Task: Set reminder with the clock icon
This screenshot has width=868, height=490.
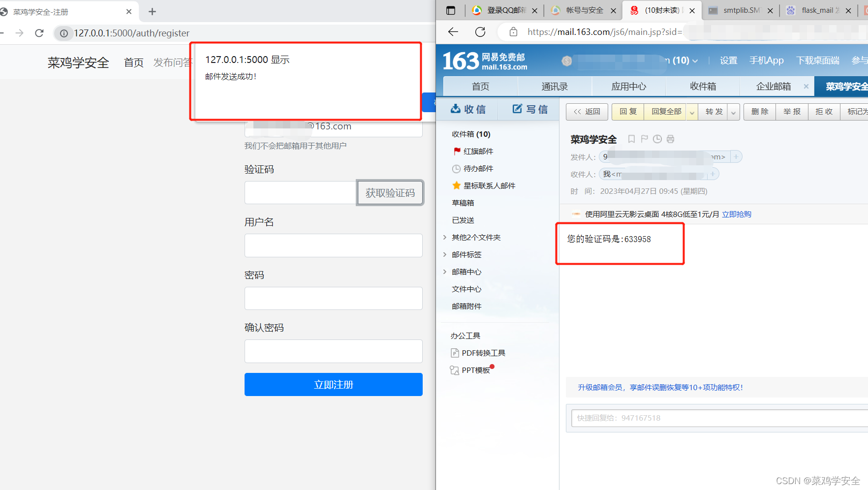Action: [657, 139]
